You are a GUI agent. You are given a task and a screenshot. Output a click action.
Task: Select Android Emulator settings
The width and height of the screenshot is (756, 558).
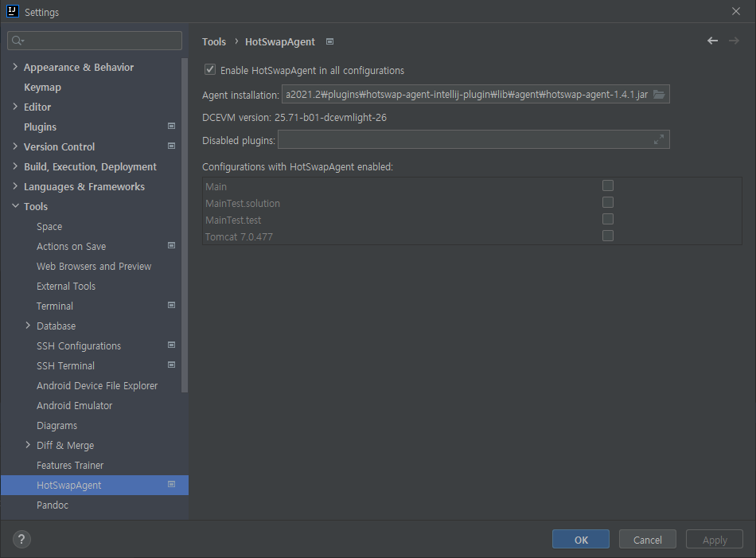(x=74, y=406)
